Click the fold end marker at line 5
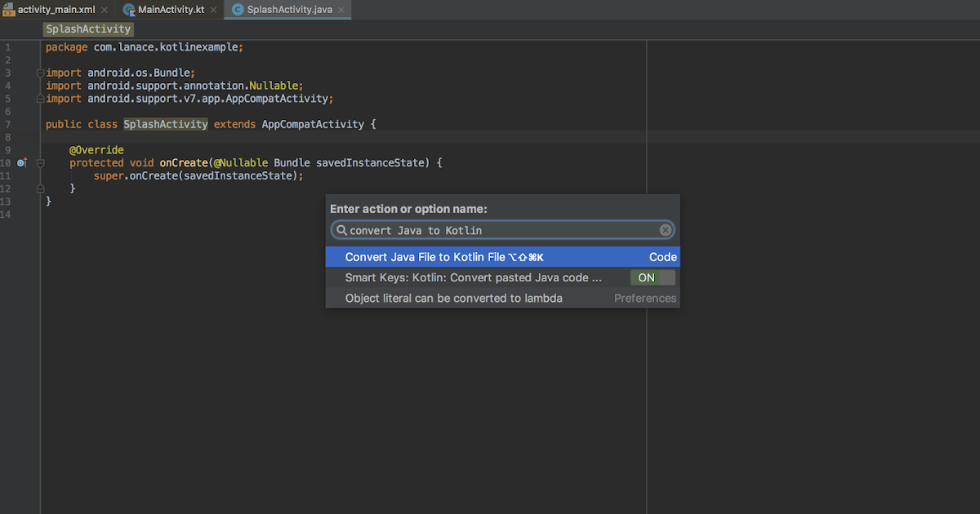 click(40, 99)
